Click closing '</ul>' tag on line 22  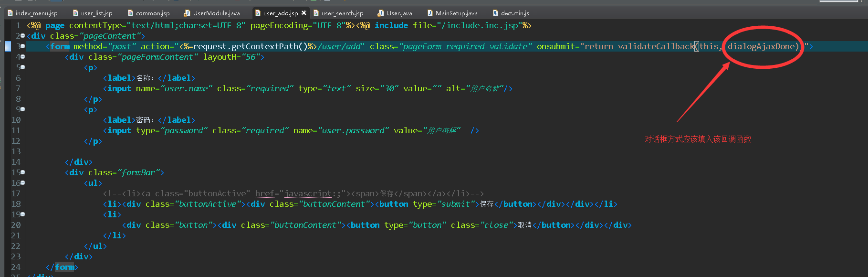(95, 246)
